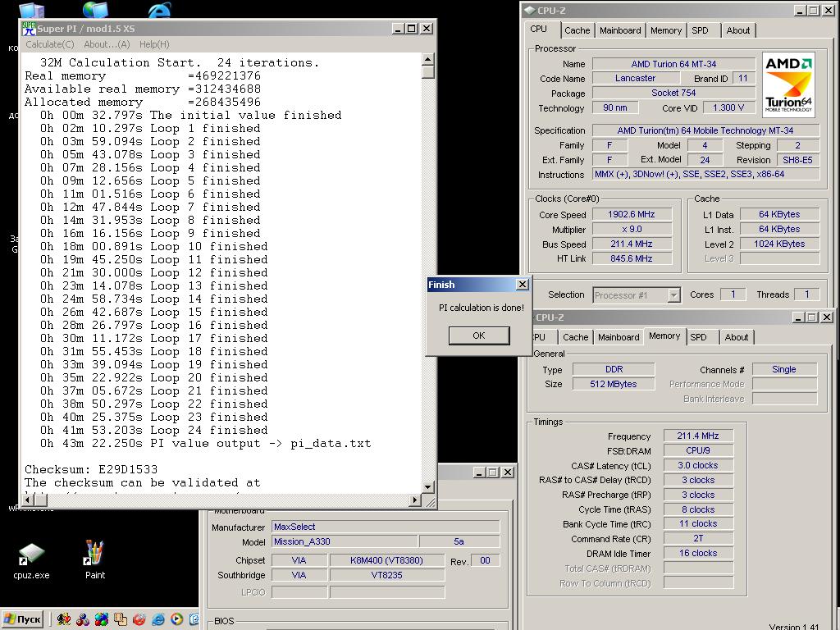Close the Finish dialog
840x630 pixels.
pyautogui.click(x=523, y=285)
